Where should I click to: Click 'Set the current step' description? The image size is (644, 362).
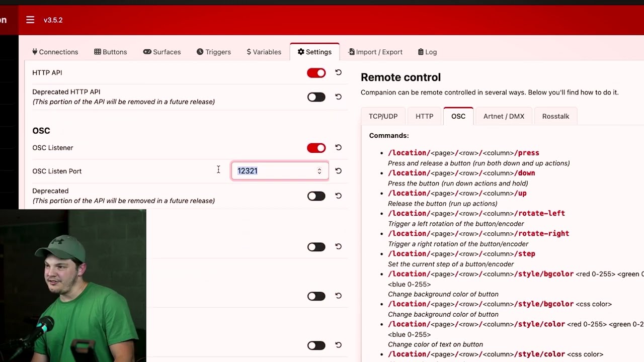point(451,264)
